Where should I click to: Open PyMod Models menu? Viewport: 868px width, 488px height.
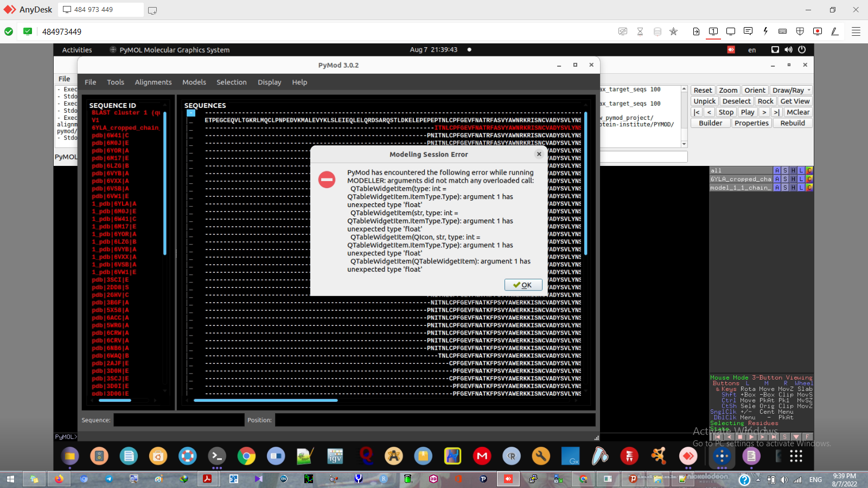click(x=194, y=82)
